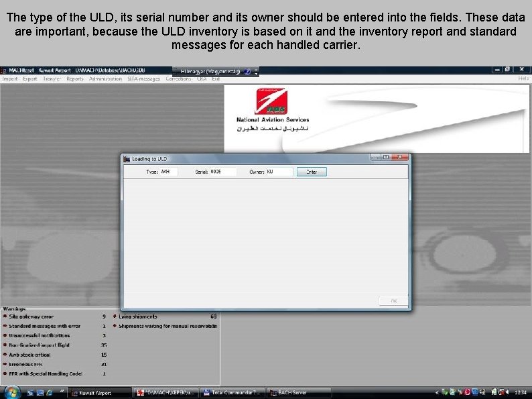Click the main window MACH application icon
The height and width of the screenshot is (399, 532).
(4, 70)
